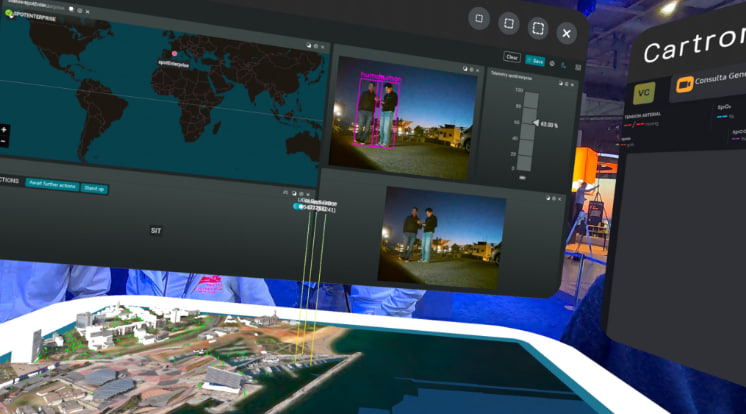Open the lower camera feed image
Image resolution: width=746 pixels, height=414 pixels.
click(441, 238)
